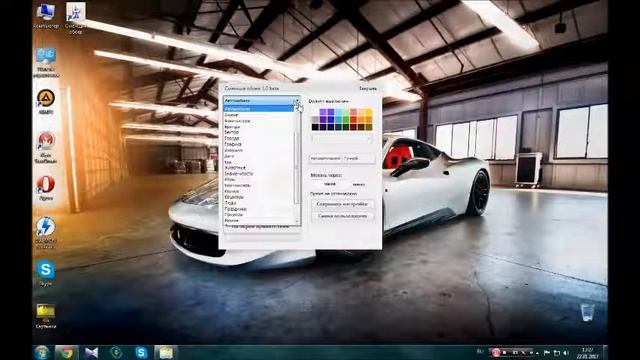The image size is (640, 360).
Task: Choose Люди in the category list
Action: pyautogui.click(x=258, y=203)
